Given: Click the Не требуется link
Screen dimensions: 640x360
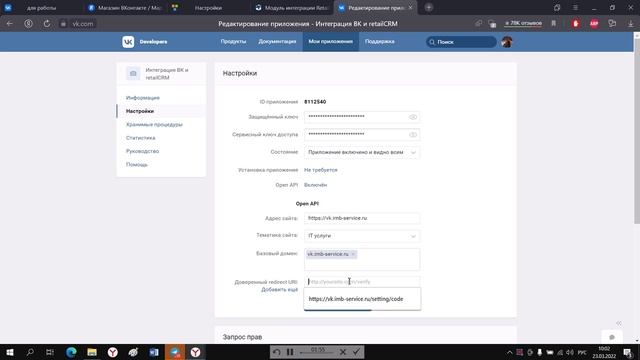Looking at the screenshot, I should (x=321, y=170).
